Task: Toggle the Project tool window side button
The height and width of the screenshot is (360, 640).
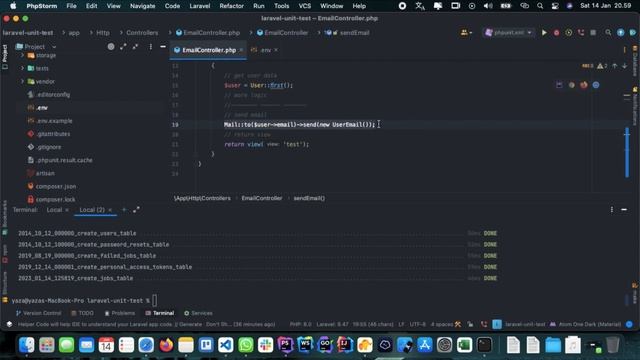Action: click(x=5, y=56)
